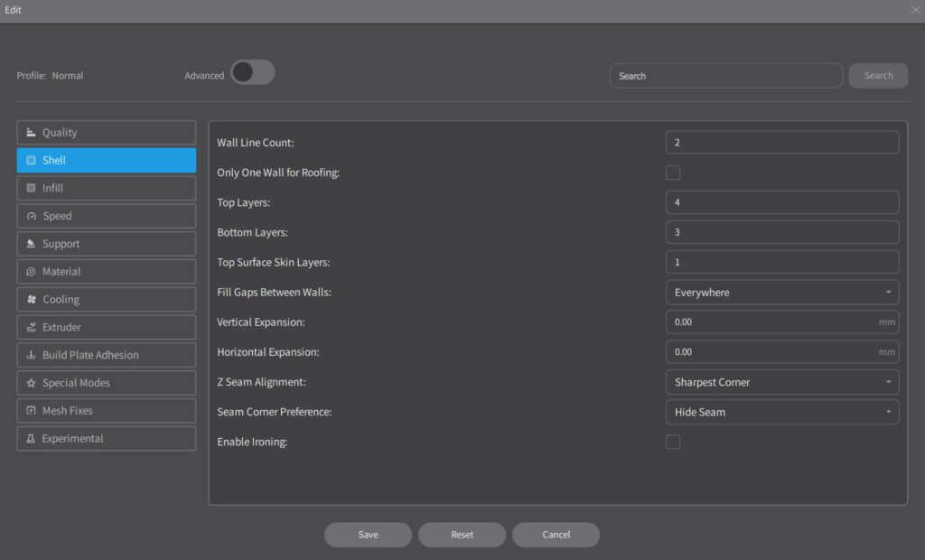Click the Wall Line Count field
The image size is (925, 560).
pyautogui.click(x=781, y=143)
